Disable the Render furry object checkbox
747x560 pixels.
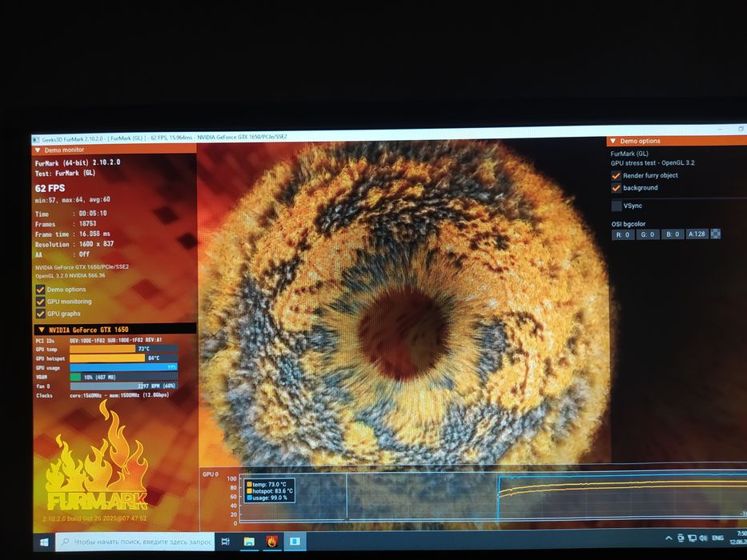616,176
